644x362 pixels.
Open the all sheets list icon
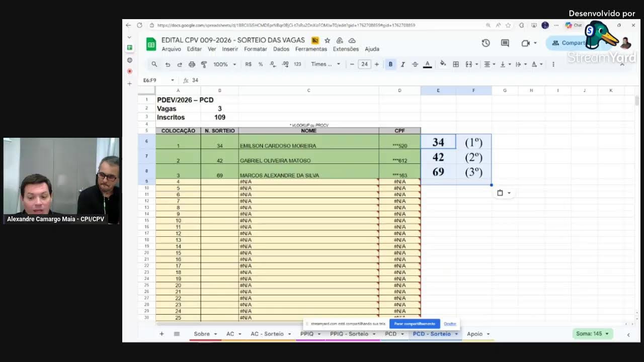point(177,334)
